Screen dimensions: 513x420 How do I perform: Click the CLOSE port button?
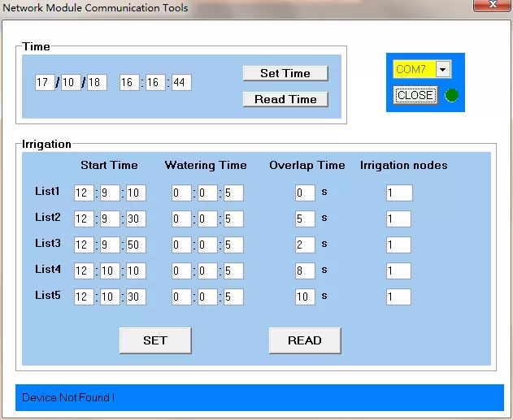coord(415,95)
